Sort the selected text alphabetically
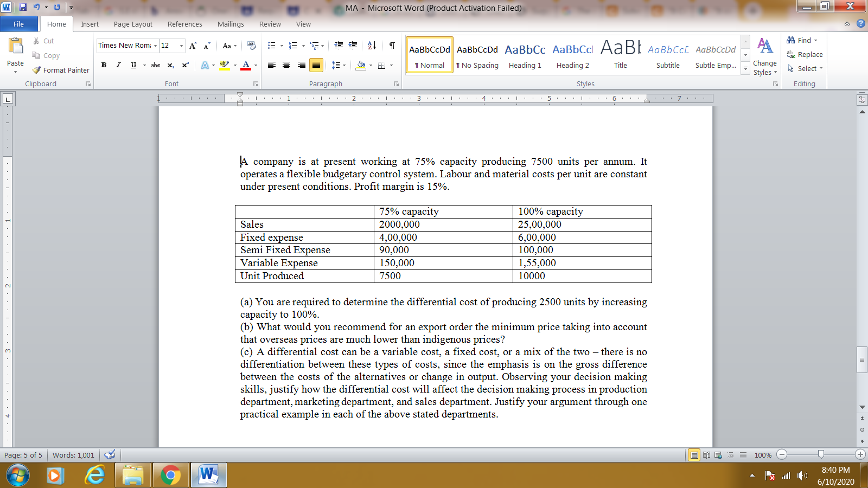 373,46
